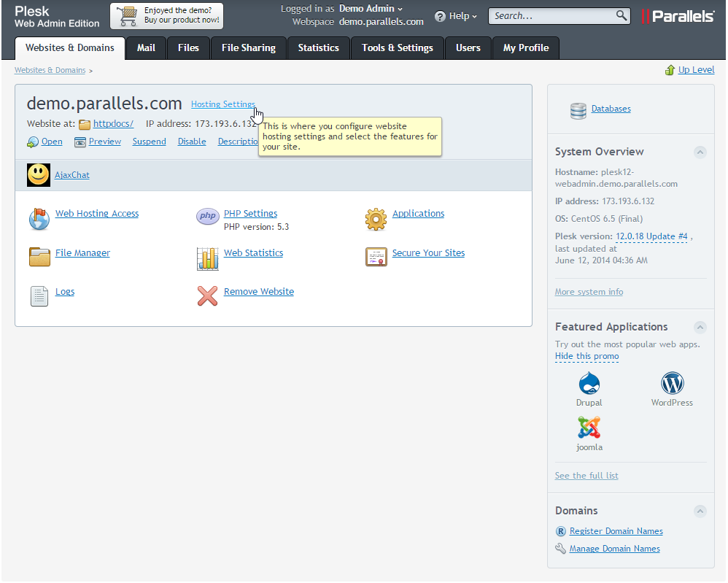Click inside the Search input field

click(x=551, y=16)
